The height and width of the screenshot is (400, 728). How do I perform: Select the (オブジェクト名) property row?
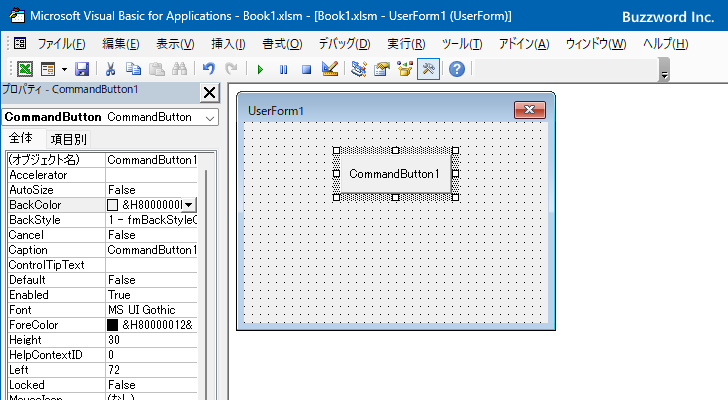pyautogui.click(x=103, y=160)
